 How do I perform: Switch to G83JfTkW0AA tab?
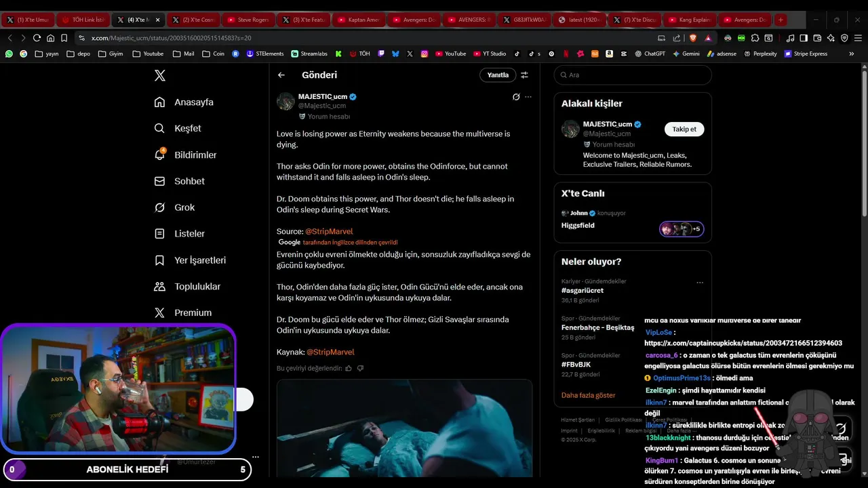click(x=524, y=20)
